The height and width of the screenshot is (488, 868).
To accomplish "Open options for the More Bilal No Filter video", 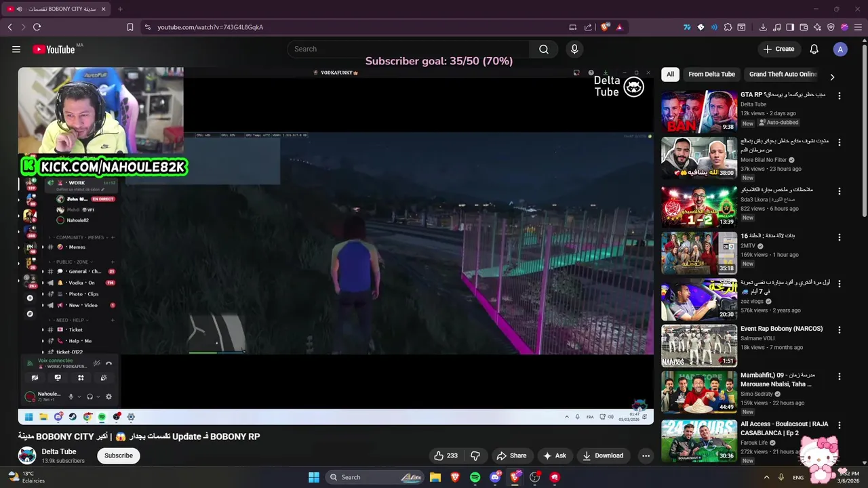I will [x=840, y=142].
